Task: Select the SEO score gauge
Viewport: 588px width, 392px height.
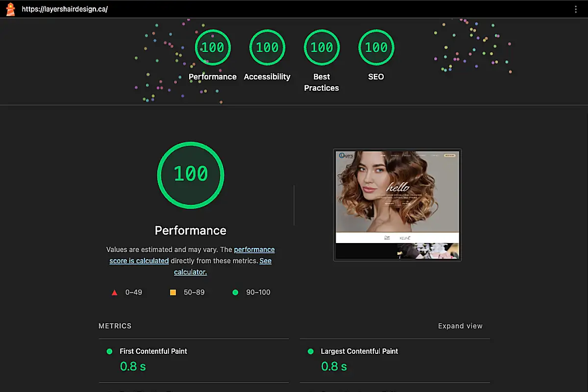Action: (376, 47)
